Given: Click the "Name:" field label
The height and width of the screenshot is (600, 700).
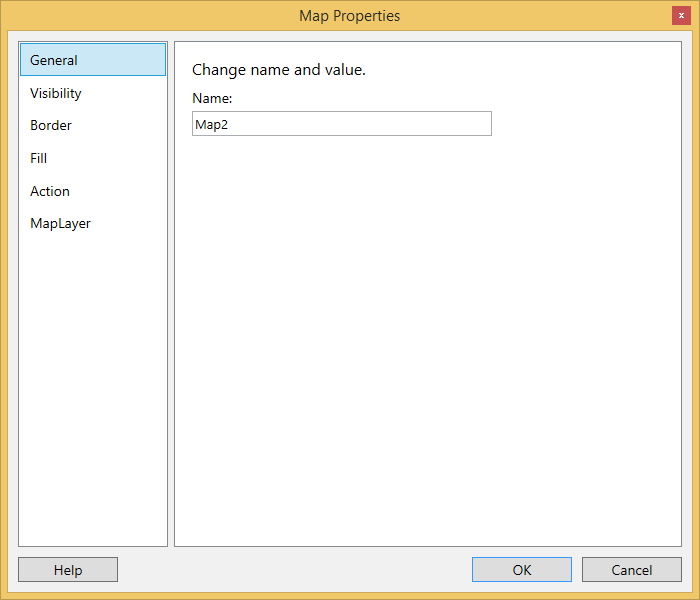Looking at the screenshot, I should (x=212, y=99).
